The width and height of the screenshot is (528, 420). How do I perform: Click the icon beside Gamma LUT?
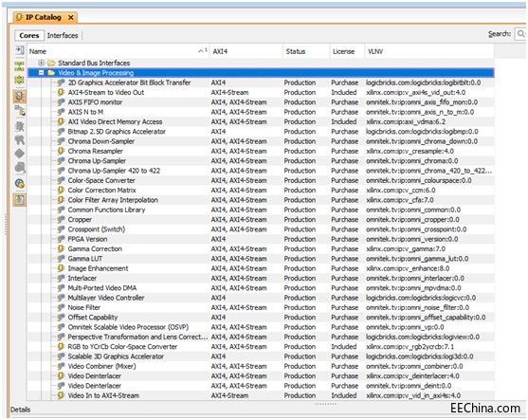61,258
